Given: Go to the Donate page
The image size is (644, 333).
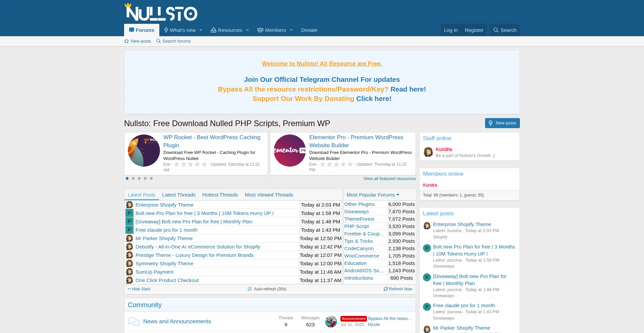Looking at the screenshot, I should pyautogui.click(x=309, y=30).
